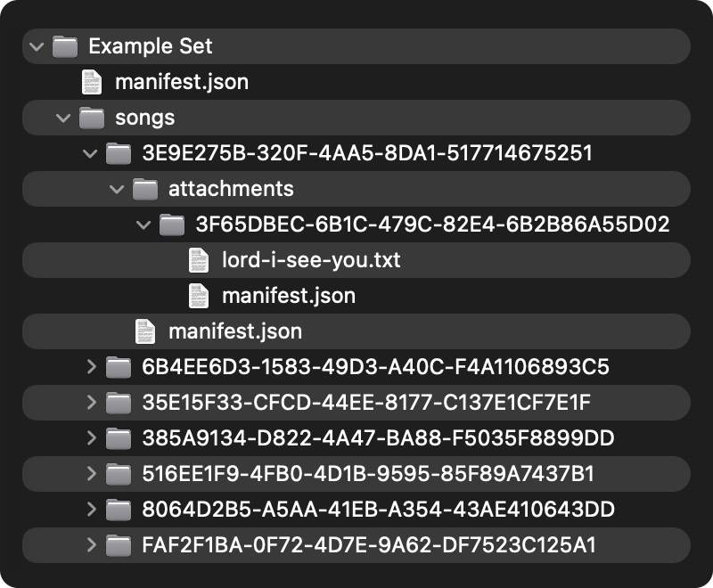Expand the 6B4EE6D3 folder

point(90,367)
